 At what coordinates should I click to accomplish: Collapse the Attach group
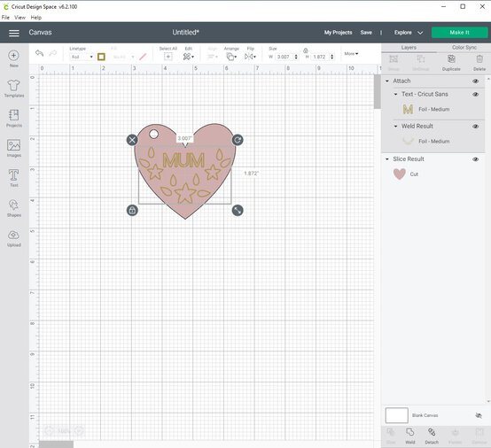pos(387,81)
